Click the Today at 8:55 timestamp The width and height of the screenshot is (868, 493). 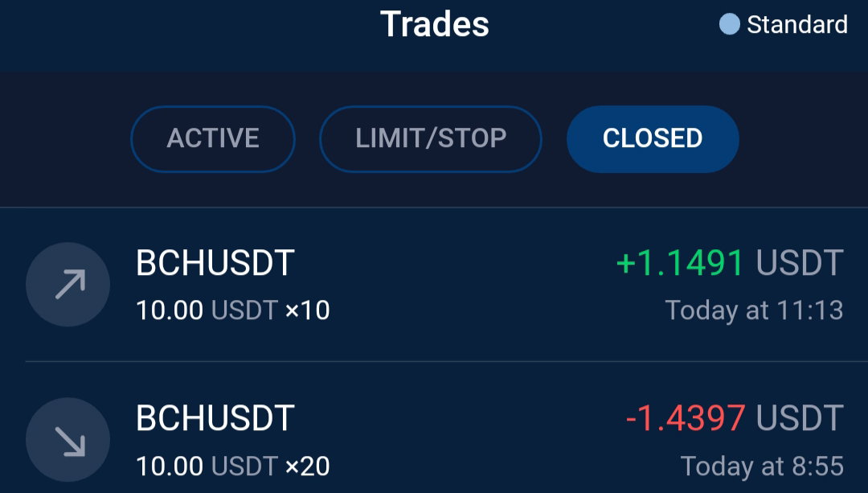tap(762, 466)
